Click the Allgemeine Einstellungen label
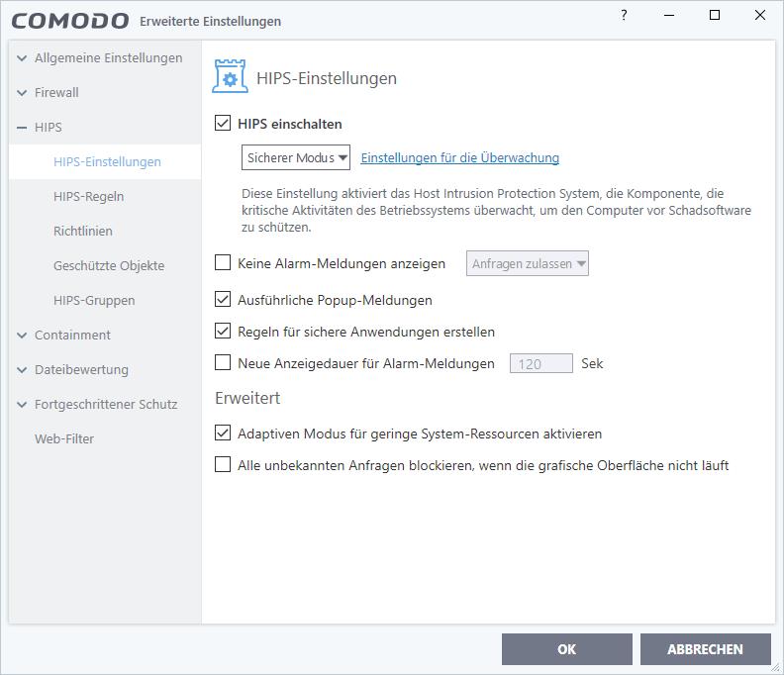784x675 pixels. (109, 58)
